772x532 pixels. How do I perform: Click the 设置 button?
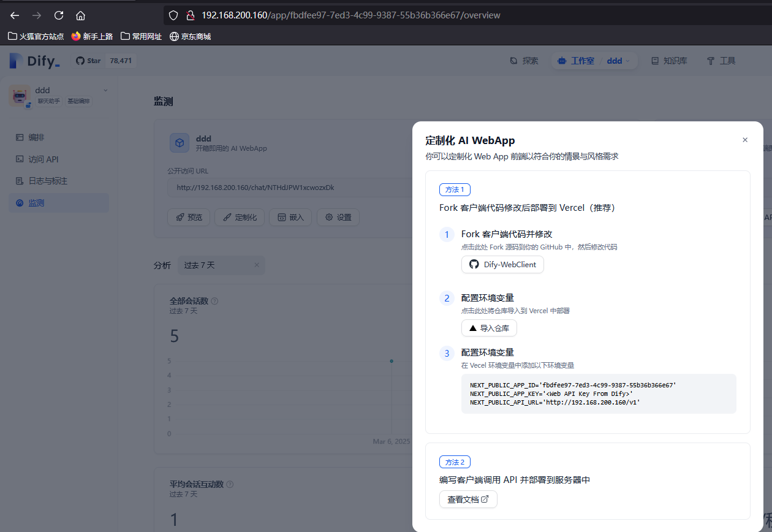pyautogui.click(x=338, y=217)
